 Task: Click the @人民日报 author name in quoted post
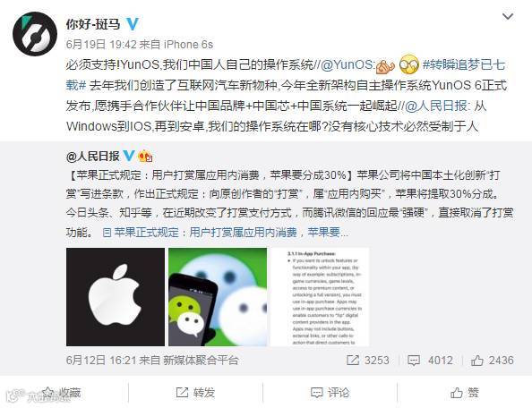pyautogui.click(x=93, y=157)
